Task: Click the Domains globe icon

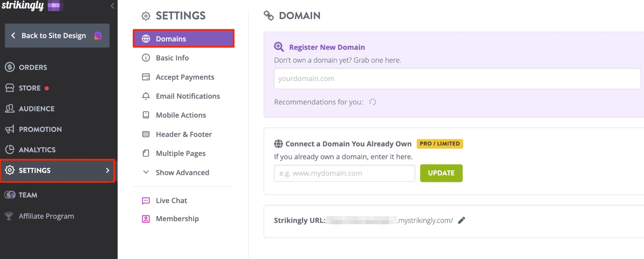Action: [146, 39]
